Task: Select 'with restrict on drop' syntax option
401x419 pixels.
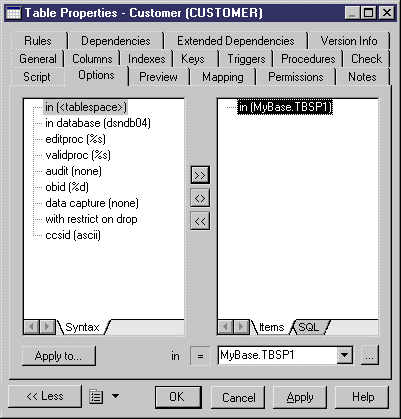Action: pyautogui.click(x=91, y=219)
